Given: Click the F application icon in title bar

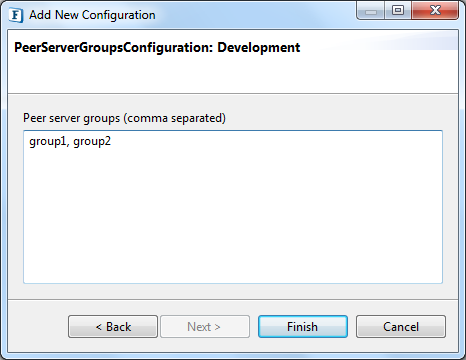Looking at the screenshot, I should [16, 15].
